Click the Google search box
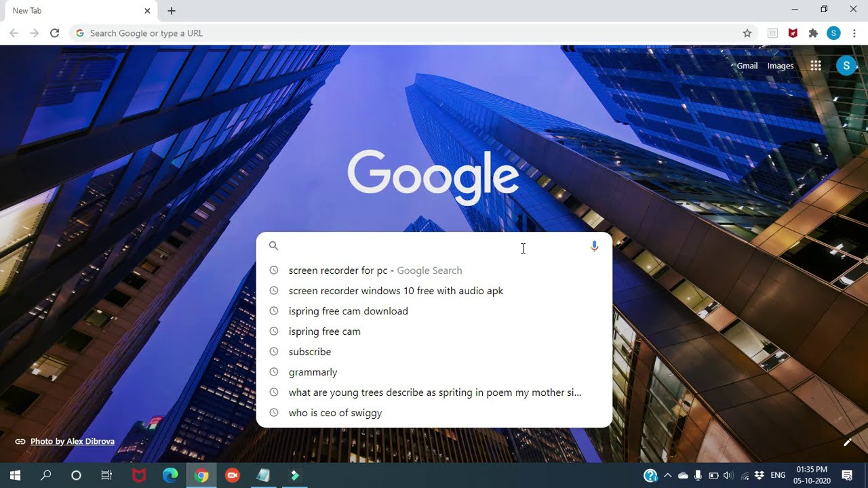 (434, 246)
